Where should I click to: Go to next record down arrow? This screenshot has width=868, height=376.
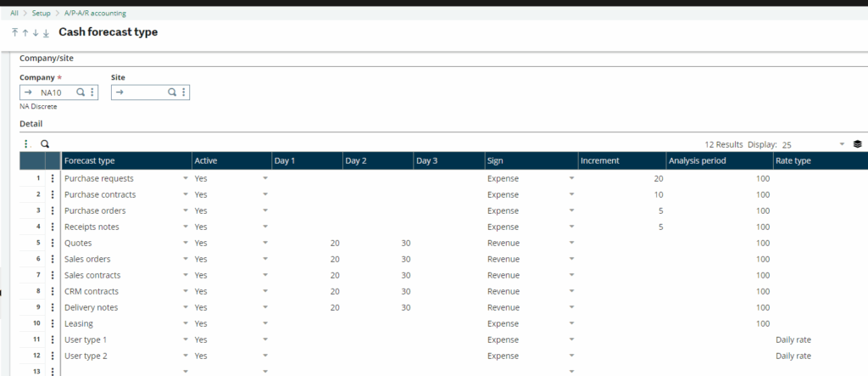(x=36, y=33)
